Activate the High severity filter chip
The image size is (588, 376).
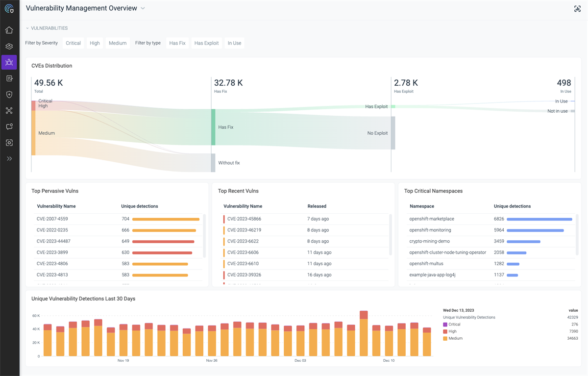click(95, 43)
